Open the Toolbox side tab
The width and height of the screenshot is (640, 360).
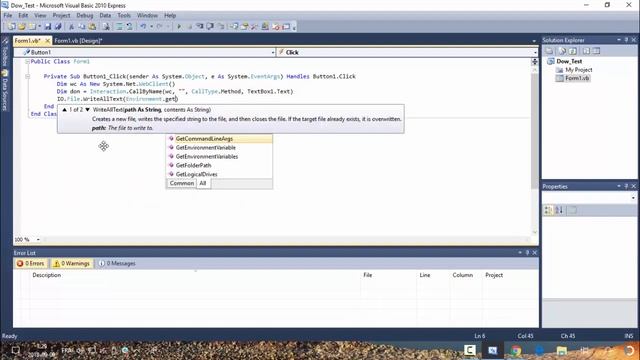tap(5, 52)
